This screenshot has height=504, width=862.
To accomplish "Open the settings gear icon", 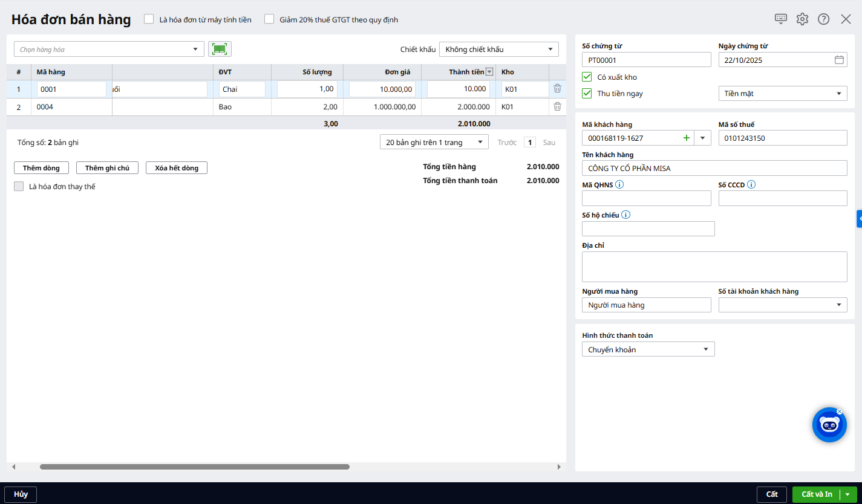I will (x=802, y=19).
